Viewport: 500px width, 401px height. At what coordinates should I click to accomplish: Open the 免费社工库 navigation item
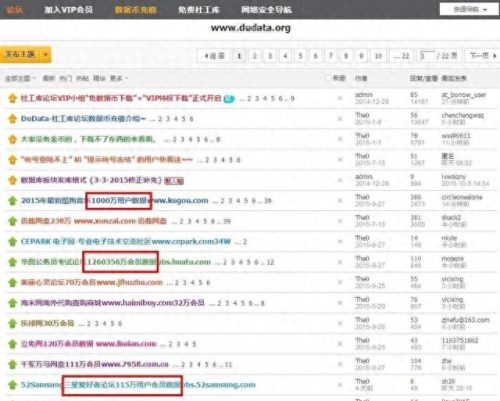pos(199,10)
